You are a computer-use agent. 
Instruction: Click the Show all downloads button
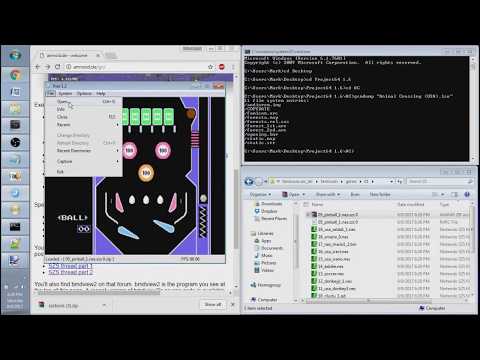213,304
